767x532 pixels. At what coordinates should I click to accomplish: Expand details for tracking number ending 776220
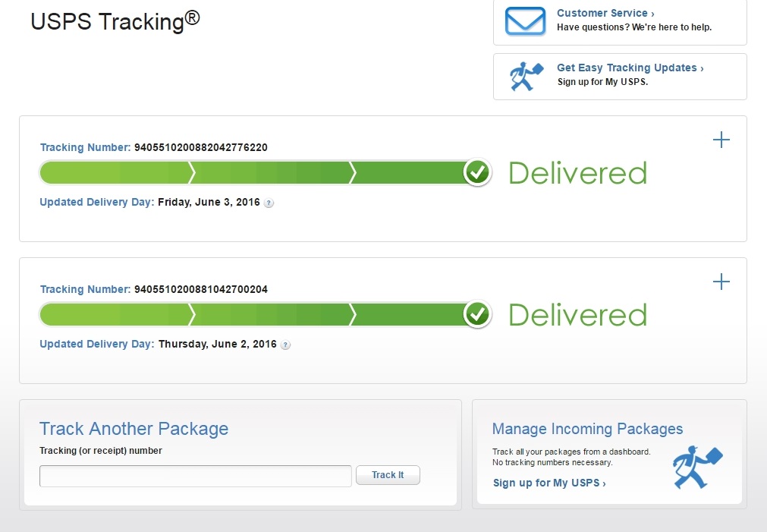[721, 140]
